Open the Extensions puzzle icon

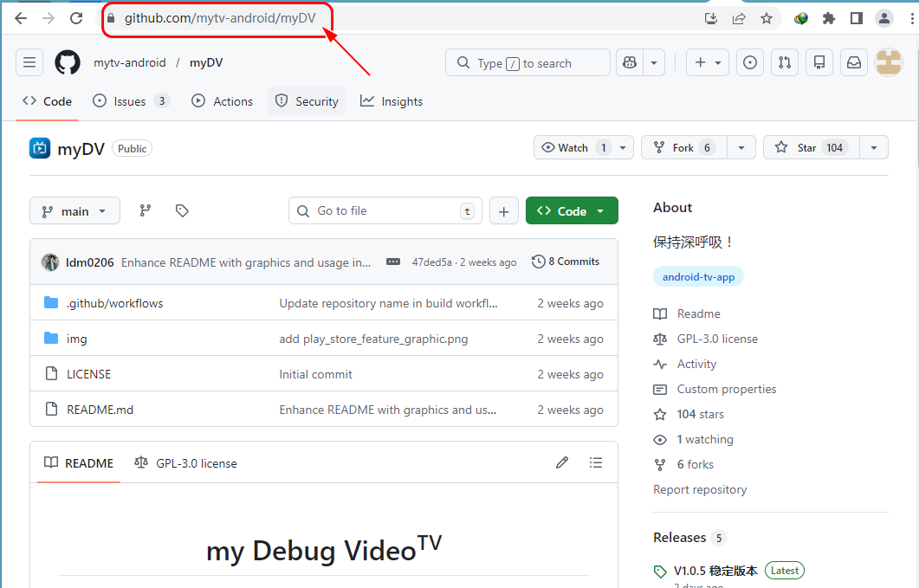point(829,19)
